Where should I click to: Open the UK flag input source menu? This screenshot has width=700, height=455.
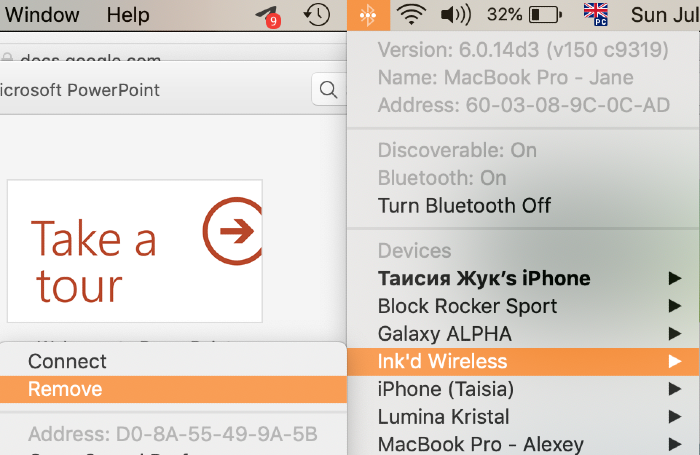[x=596, y=14]
